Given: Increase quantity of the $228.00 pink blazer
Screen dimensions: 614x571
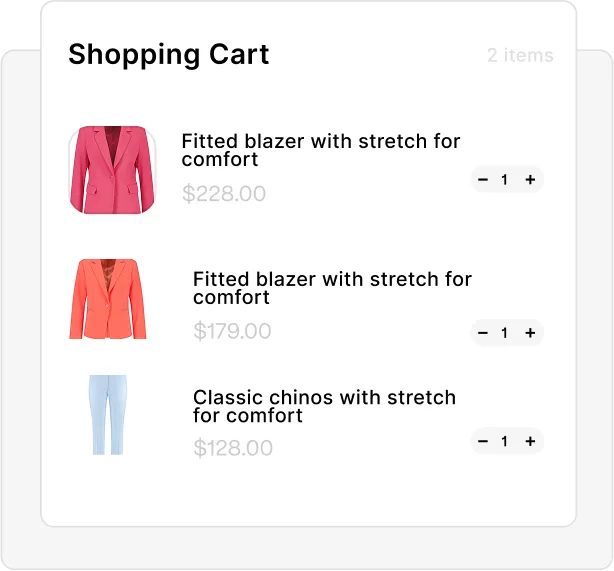Looking at the screenshot, I should tap(530, 180).
